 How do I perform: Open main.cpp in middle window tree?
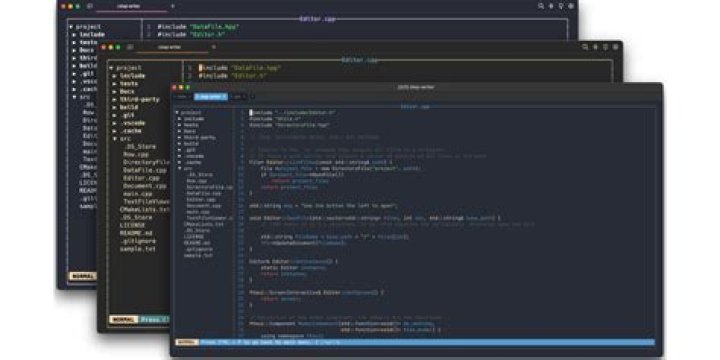click(138, 194)
